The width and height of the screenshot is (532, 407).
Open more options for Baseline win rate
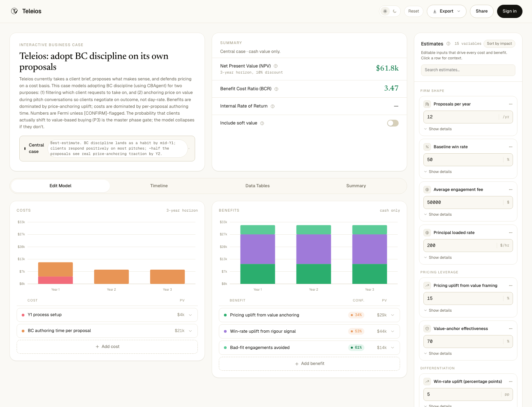(511, 147)
